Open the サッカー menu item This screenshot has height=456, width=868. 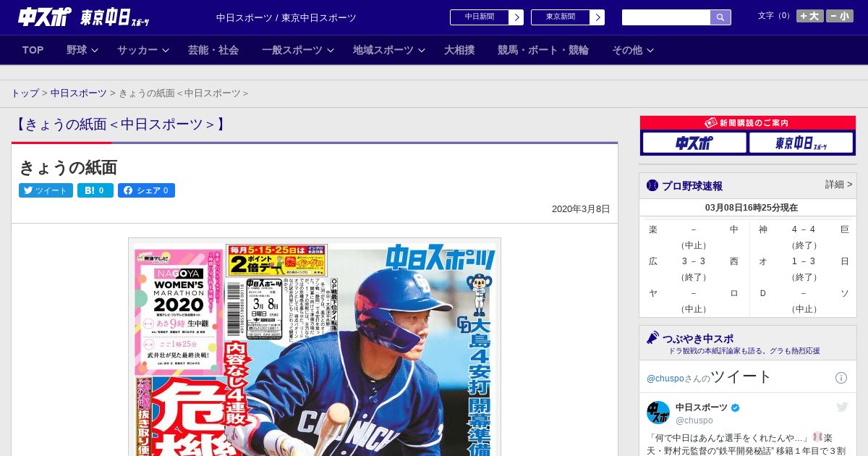137,50
